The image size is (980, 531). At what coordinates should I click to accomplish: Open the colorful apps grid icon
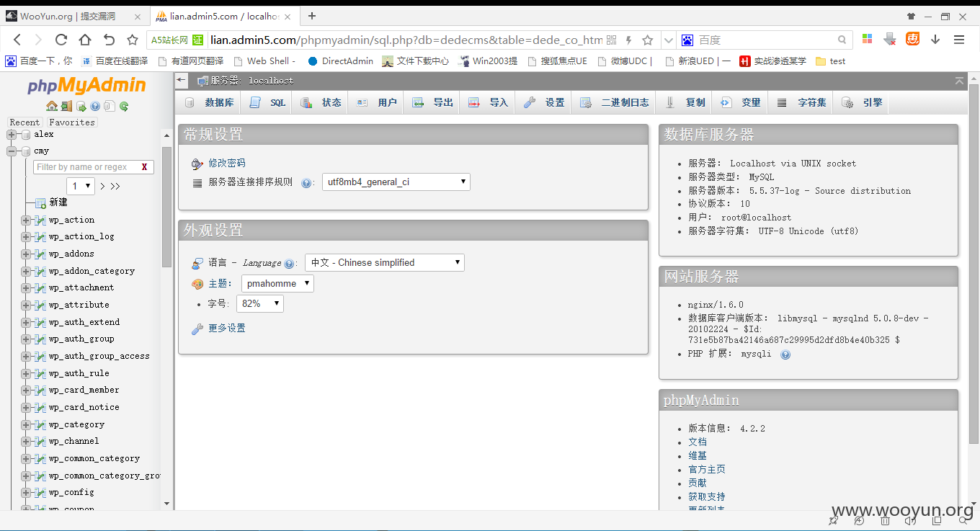point(868,40)
